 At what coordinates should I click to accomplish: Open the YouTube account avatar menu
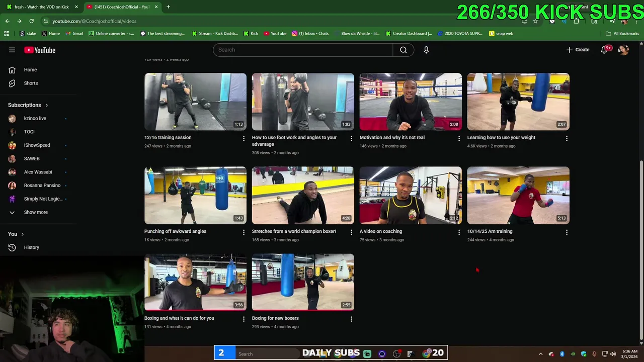[623, 50]
